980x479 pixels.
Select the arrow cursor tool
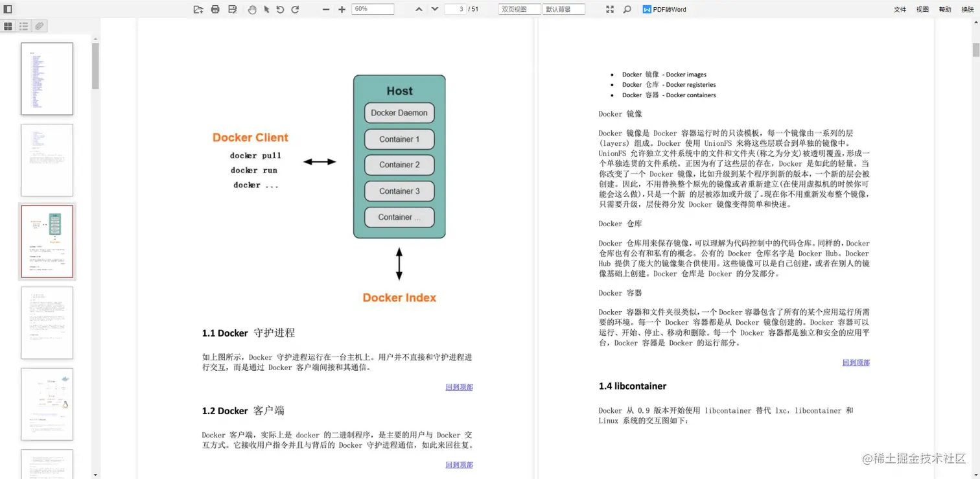(266, 9)
